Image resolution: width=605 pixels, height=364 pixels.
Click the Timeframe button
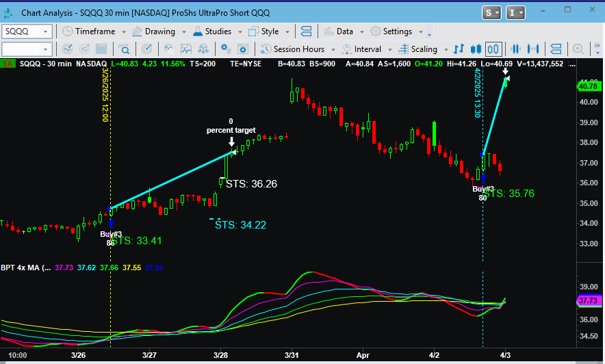(95, 31)
